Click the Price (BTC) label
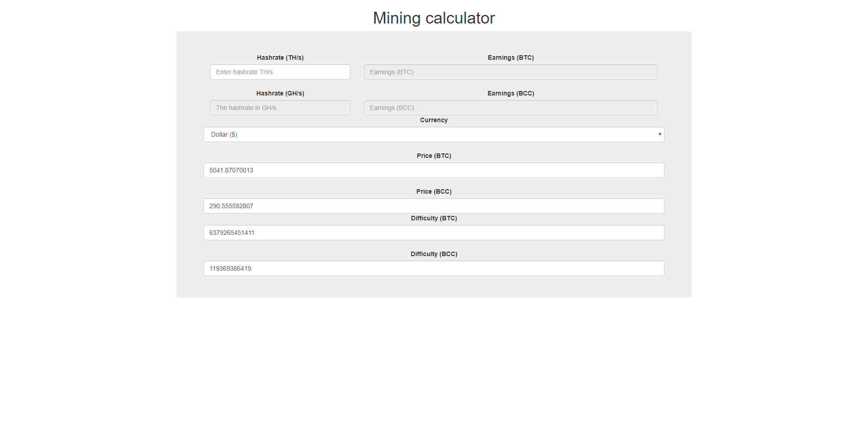The height and width of the screenshot is (424, 868). coord(434,156)
